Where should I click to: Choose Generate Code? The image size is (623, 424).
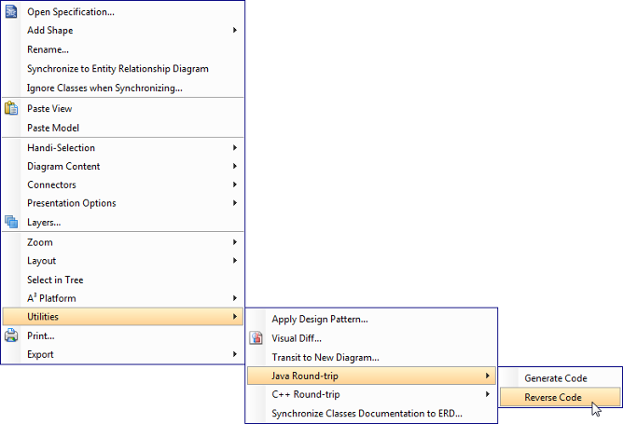tap(560, 378)
